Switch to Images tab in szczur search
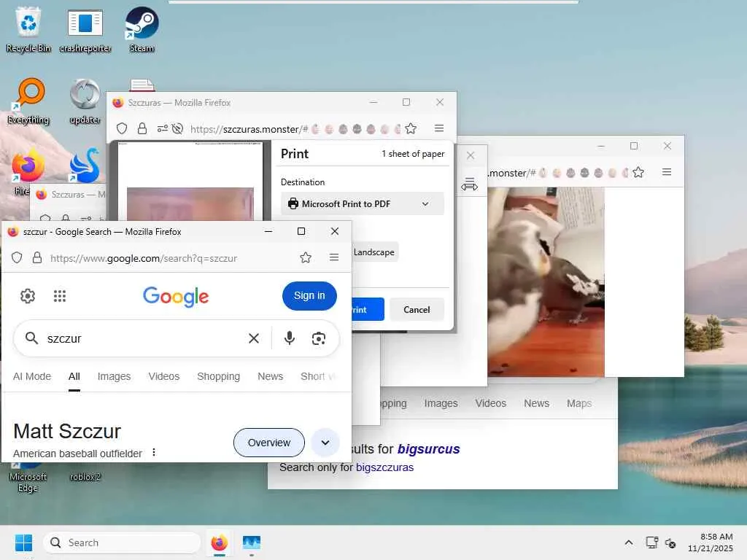Viewport: 747px width, 560px height. coord(114,376)
